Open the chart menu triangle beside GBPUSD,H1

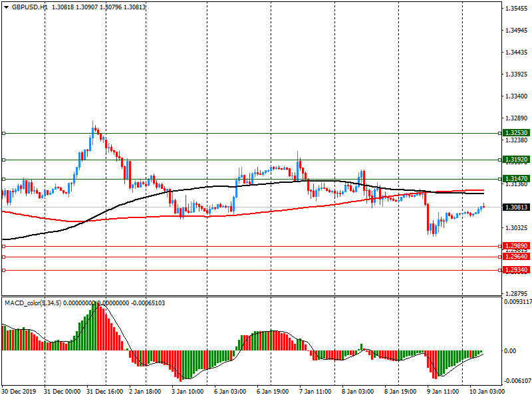(x=6, y=7)
